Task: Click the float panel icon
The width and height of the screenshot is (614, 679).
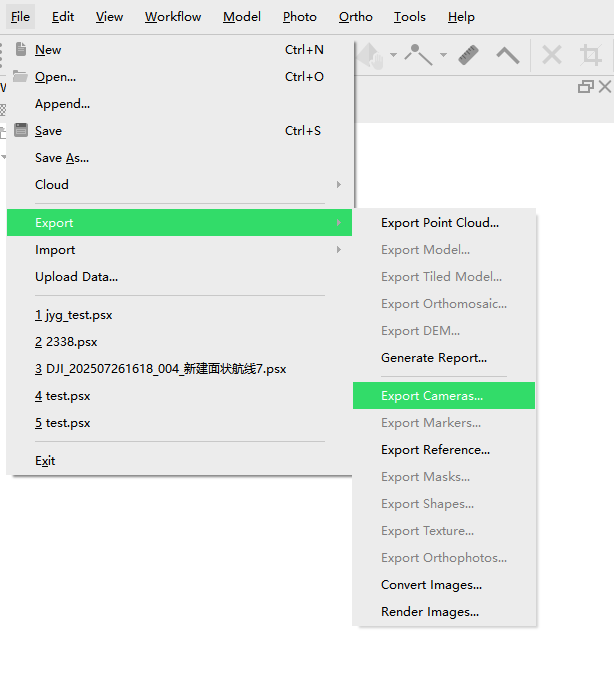Action: pyautogui.click(x=586, y=87)
